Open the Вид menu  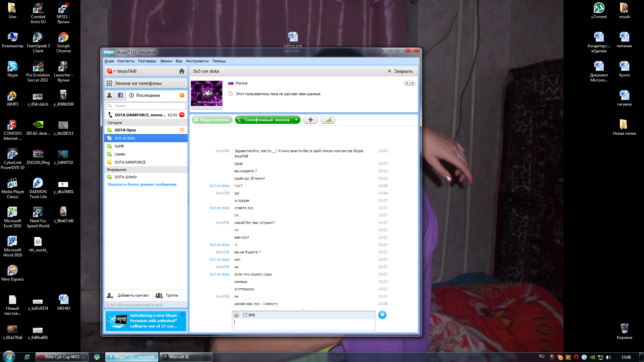point(179,61)
